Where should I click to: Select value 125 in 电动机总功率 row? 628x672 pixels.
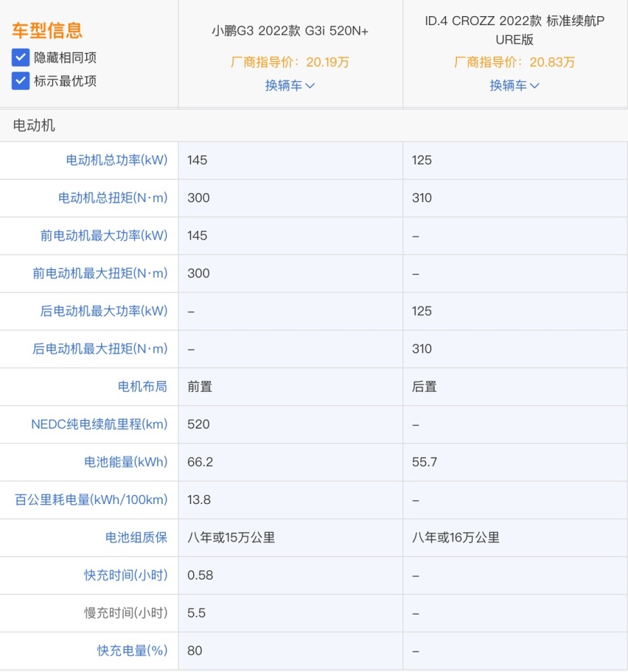[x=422, y=161]
